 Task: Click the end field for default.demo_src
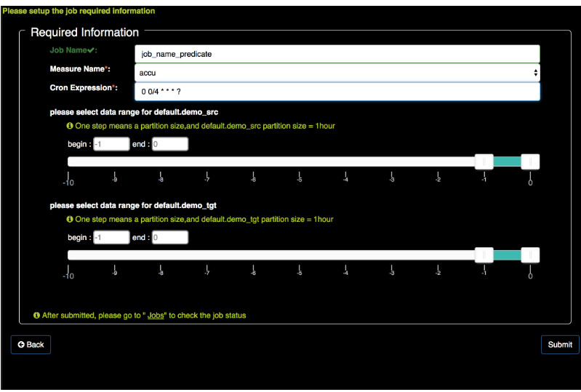pyautogui.click(x=170, y=144)
